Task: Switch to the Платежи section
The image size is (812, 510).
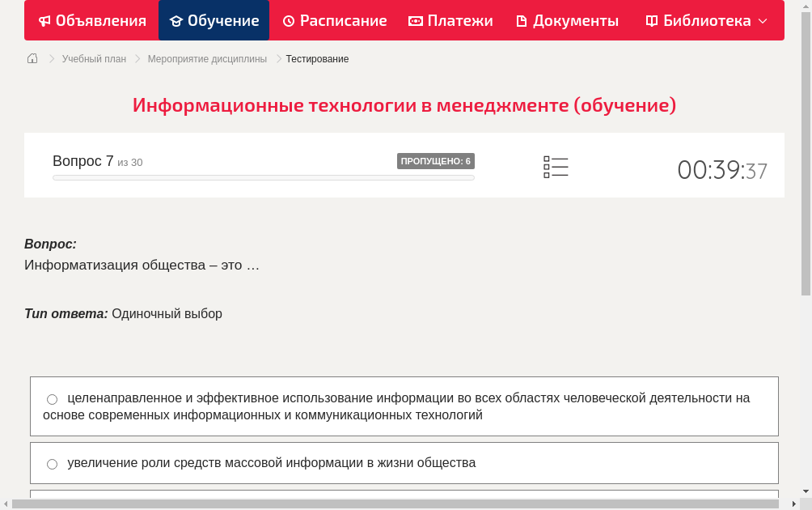Action: [x=450, y=20]
